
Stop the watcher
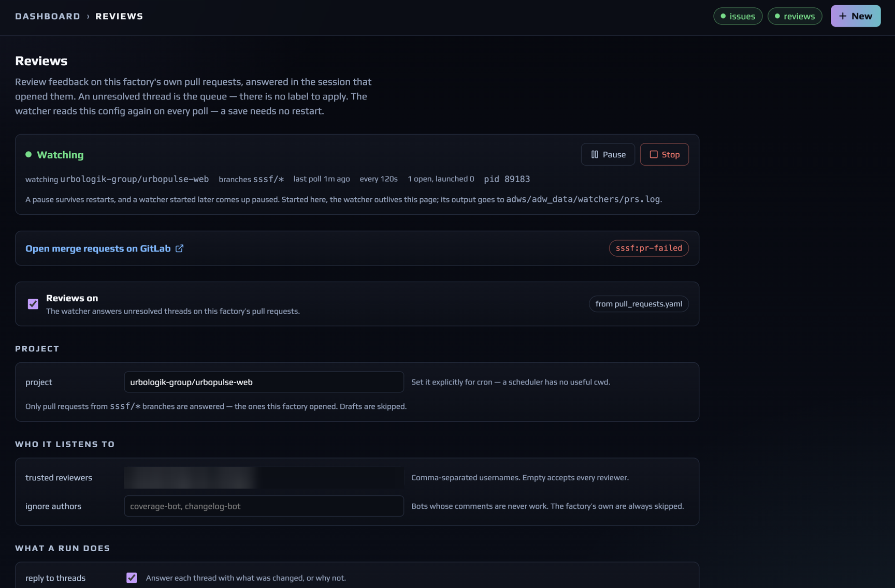coord(664,154)
